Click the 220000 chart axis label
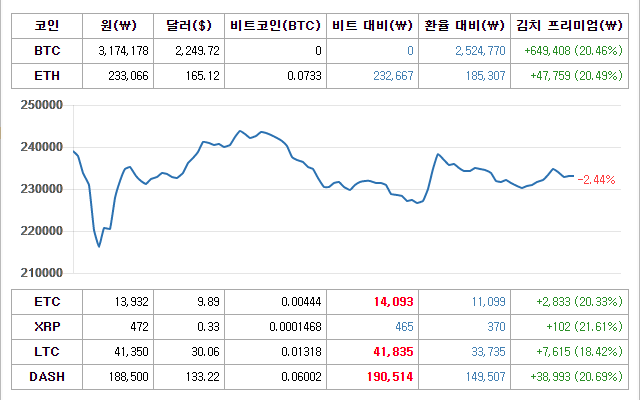 tap(42, 231)
